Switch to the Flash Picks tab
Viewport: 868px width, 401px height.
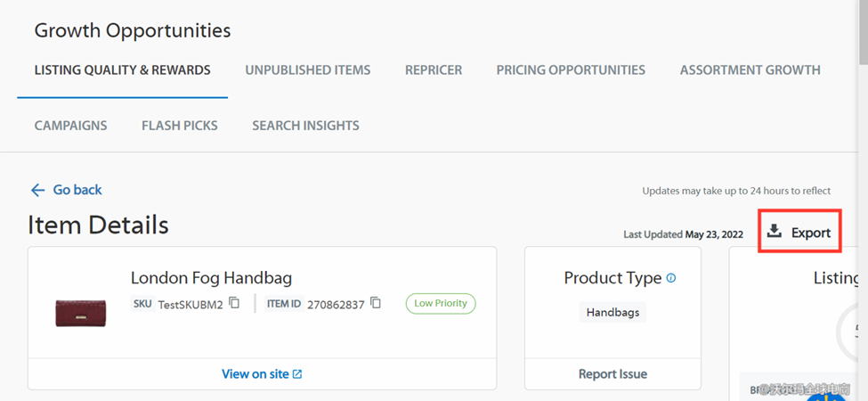(x=179, y=126)
